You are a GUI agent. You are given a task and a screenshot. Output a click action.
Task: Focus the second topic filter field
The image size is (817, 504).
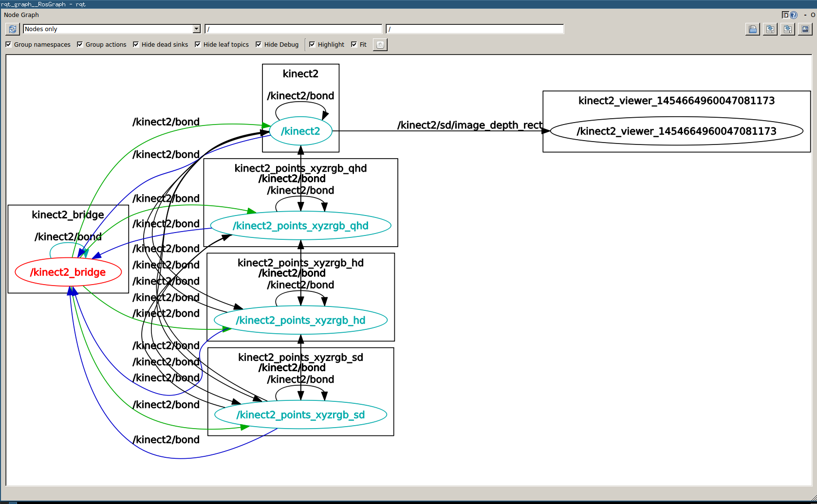click(x=475, y=29)
